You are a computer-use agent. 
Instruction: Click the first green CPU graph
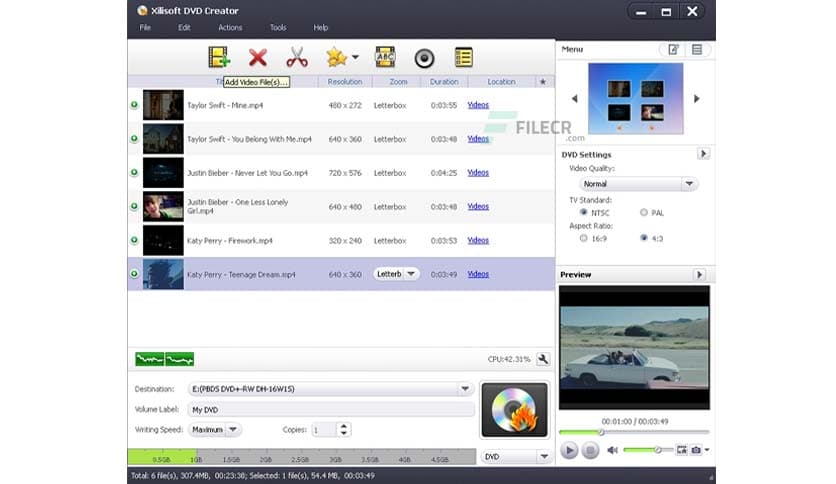tap(149, 359)
